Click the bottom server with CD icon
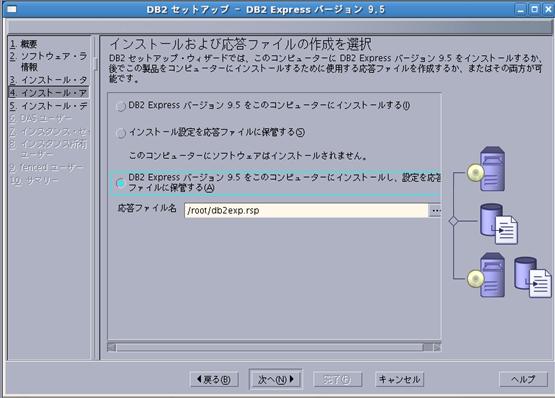The image size is (555, 398). pyautogui.click(x=487, y=275)
